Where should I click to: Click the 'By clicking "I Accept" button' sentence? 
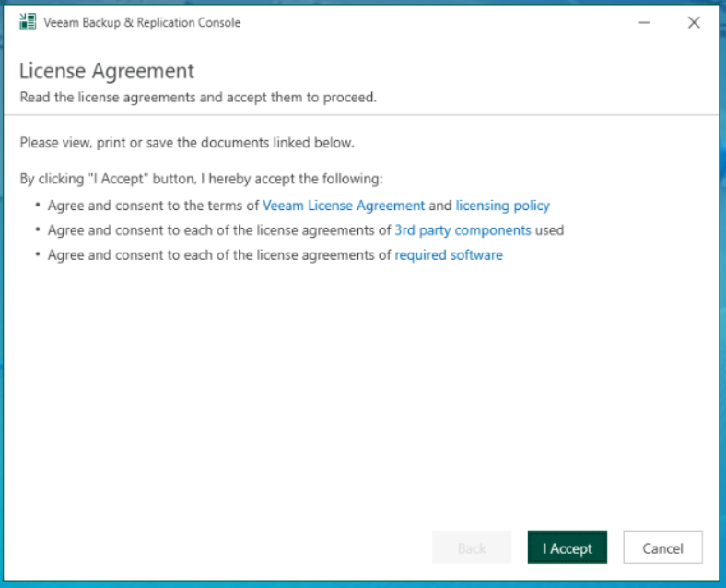[202, 179]
